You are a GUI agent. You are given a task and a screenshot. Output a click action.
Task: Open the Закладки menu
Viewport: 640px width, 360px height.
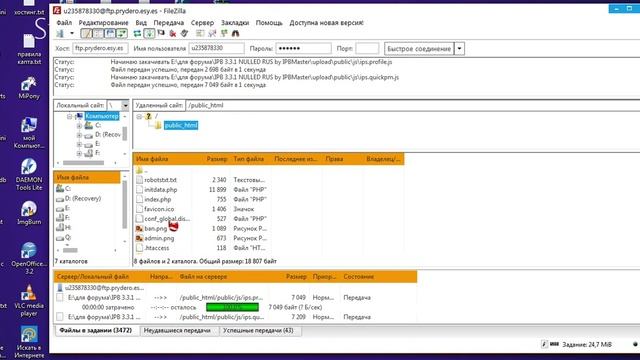(235, 23)
